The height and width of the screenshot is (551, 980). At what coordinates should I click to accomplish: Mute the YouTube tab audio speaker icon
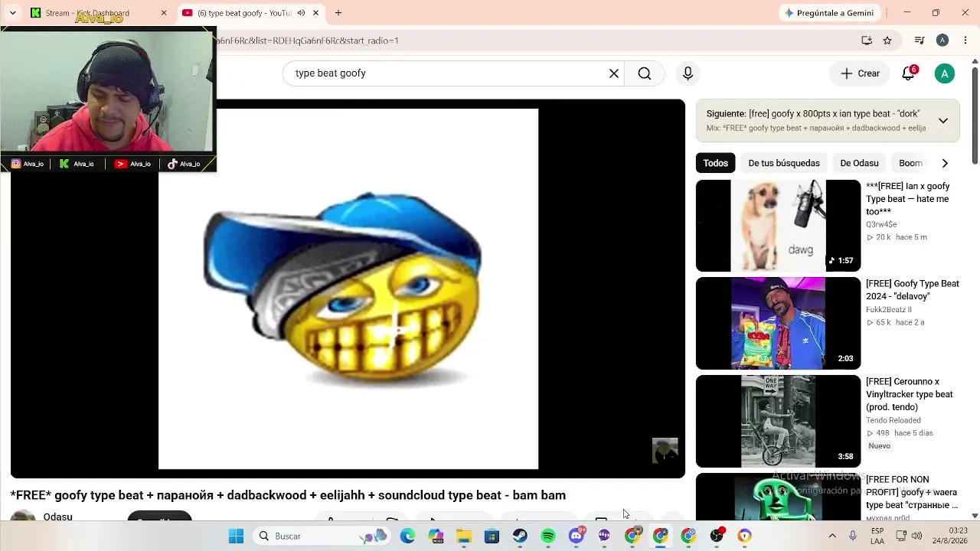[x=301, y=13]
